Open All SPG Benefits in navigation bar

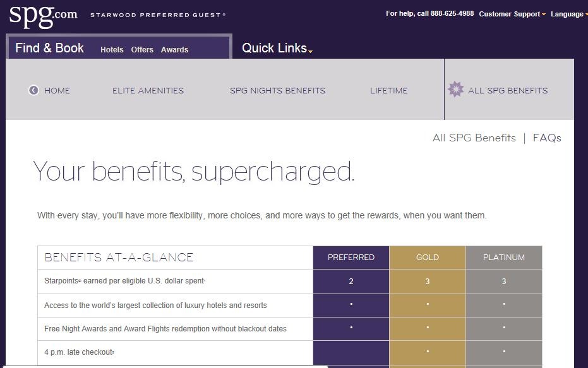[x=507, y=90]
